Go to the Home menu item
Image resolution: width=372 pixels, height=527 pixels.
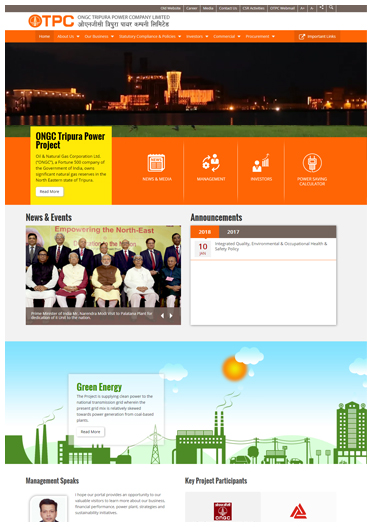(44, 36)
